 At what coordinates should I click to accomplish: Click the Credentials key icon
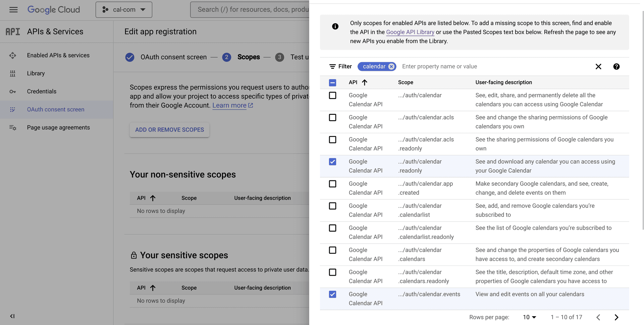click(13, 92)
